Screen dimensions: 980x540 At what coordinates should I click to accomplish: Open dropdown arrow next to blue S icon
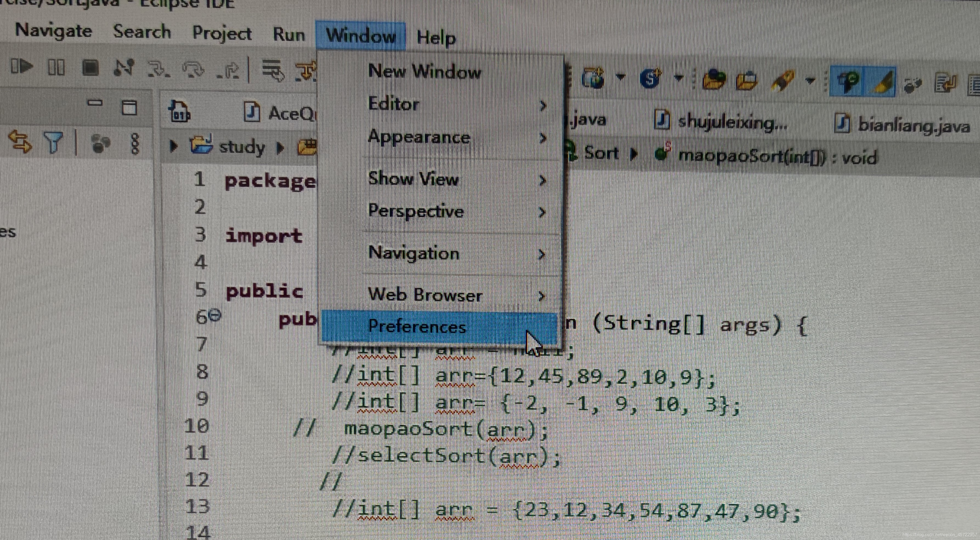(678, 78)
